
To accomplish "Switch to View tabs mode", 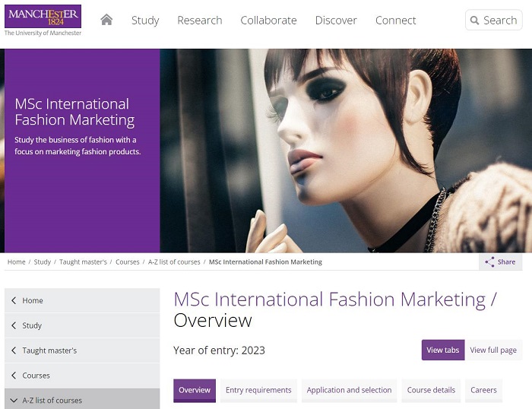I will pos(442,350).
